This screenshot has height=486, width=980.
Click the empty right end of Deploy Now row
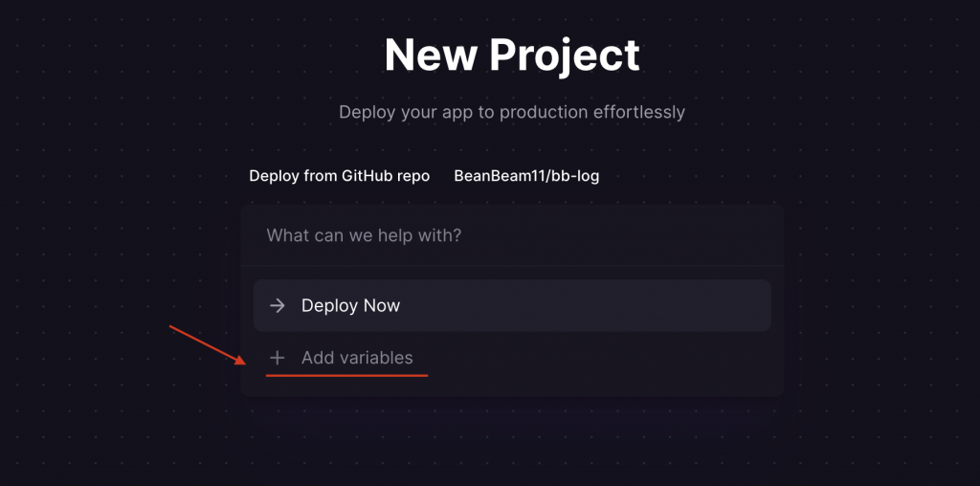point(708,306)
